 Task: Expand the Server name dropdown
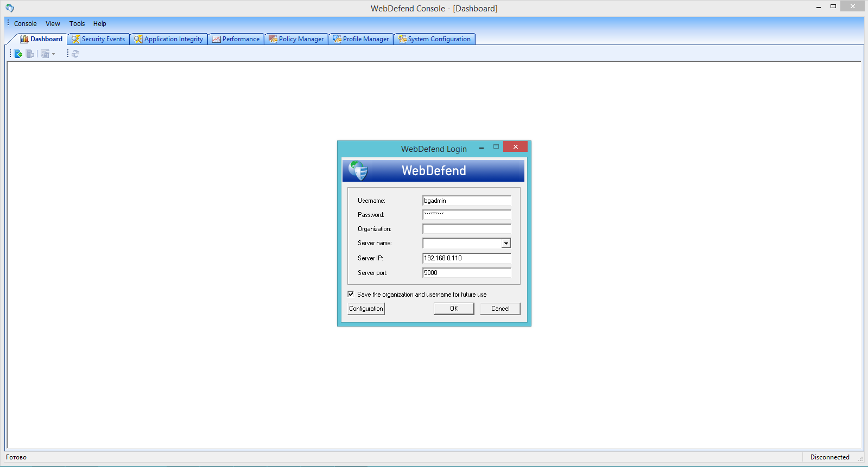[x=506, y=244]
